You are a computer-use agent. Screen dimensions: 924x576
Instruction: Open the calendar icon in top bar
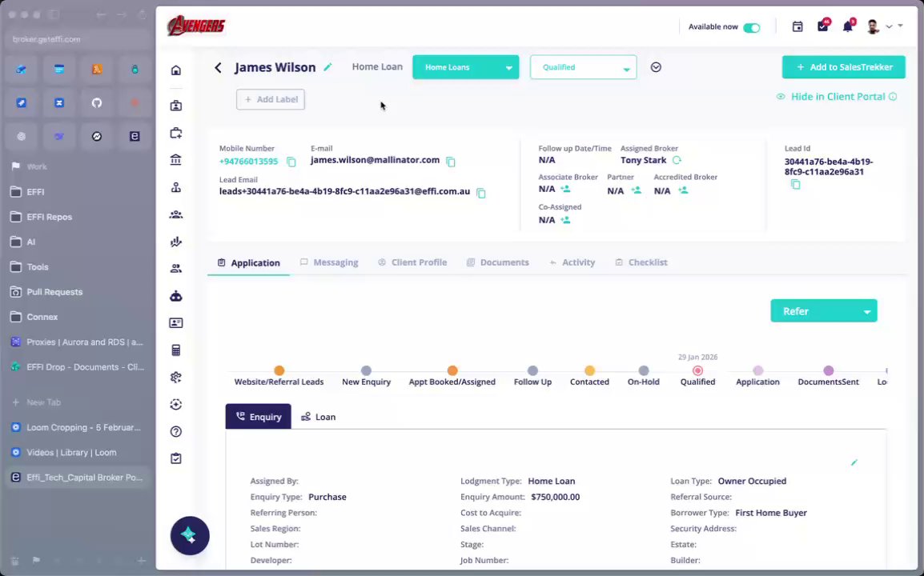[x=797, y=26]
